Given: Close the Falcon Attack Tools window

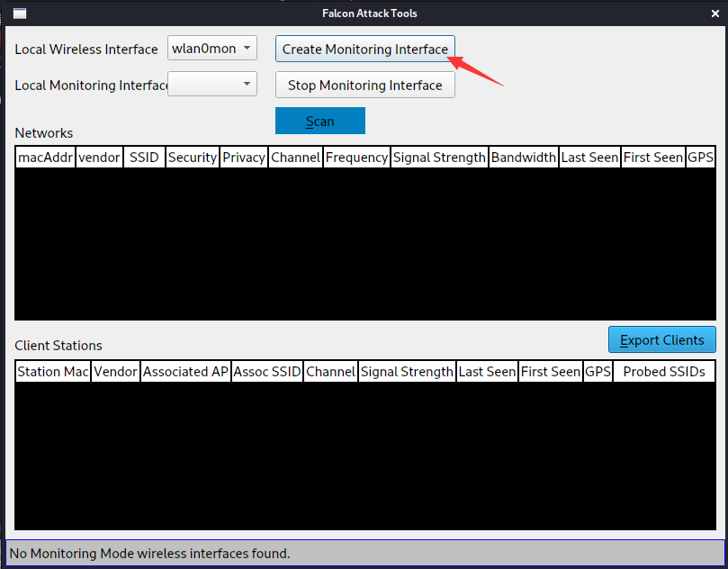Looking at the screenshot, I should tap(715, 14).
